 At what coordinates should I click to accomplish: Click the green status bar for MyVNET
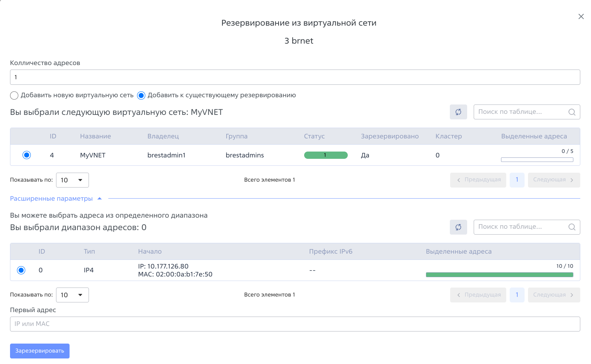pyautogui.click(x=326, y=155)
